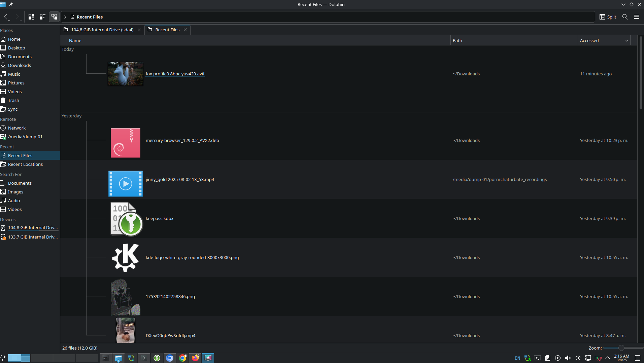Sort by the Path column header
This screenshot has height=363, width=644.
tap(514, 40)
